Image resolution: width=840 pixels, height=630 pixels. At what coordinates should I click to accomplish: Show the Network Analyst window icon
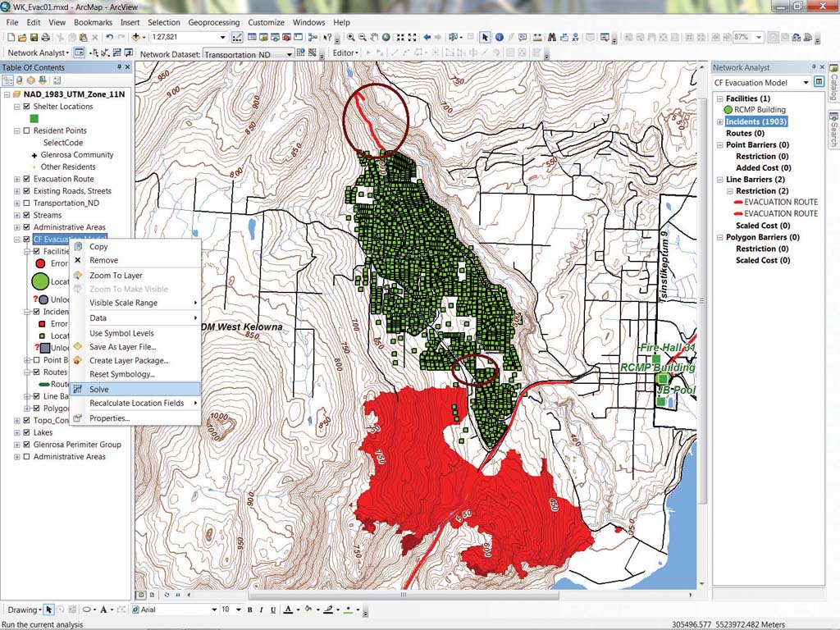[80, 52]
